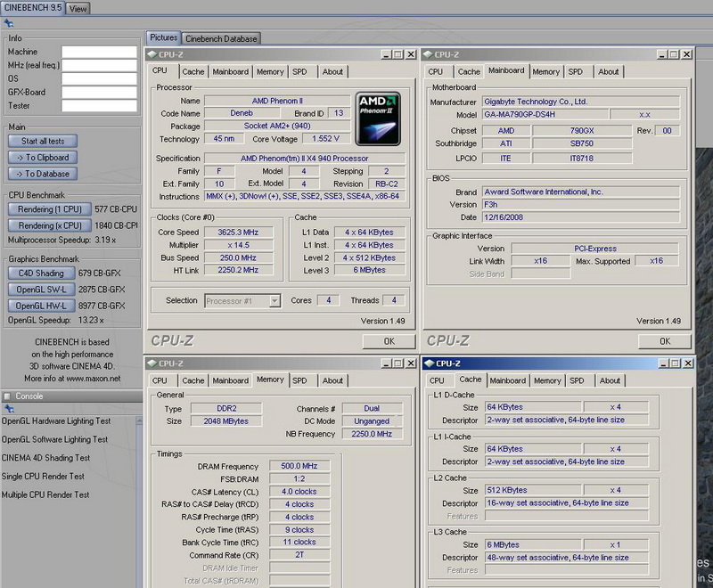
Task: Click the Console panel header icon
Action: (x=8, y=396)
